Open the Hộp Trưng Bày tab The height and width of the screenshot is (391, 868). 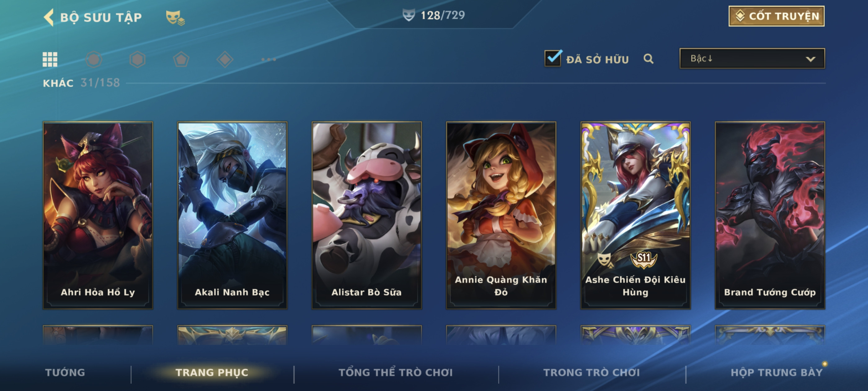[776, 372]
